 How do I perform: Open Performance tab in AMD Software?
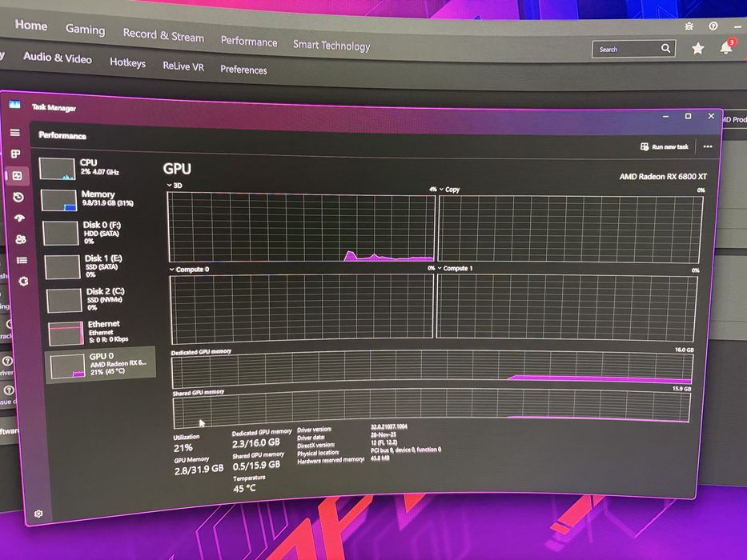pos(249,42)
